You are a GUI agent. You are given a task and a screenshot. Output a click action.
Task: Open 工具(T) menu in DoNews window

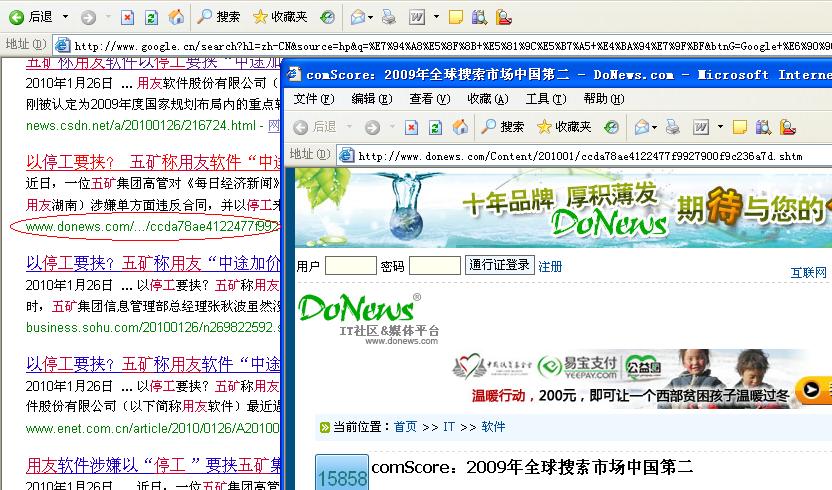point(545,99)
